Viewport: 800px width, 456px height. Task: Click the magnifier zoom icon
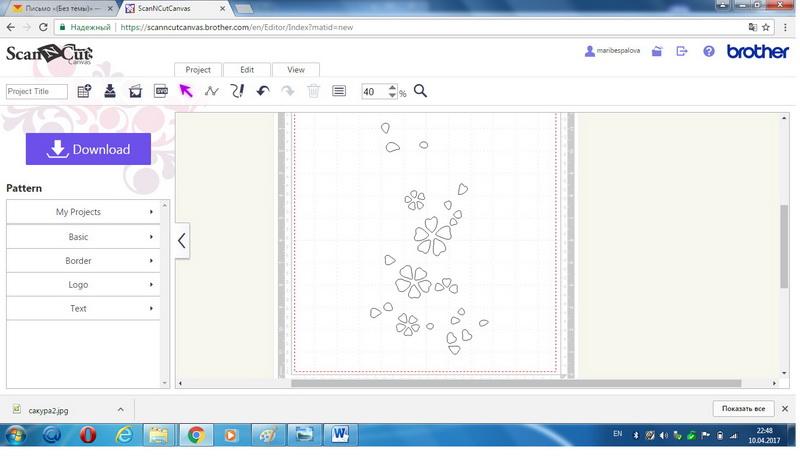tap(420, 91)
